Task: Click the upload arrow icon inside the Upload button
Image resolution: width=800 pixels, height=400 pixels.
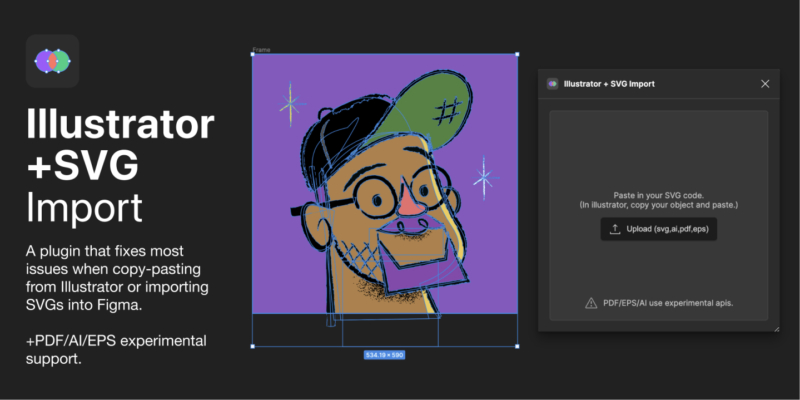Action: pos(615,229)
